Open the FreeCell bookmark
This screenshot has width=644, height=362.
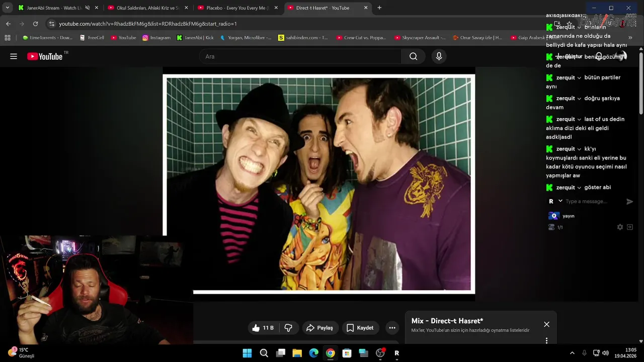click(x=92, y=38)
